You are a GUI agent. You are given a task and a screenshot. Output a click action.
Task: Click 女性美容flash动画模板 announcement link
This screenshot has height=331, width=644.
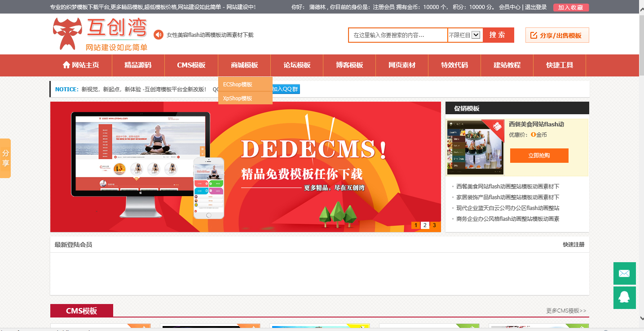click(210, 35)
